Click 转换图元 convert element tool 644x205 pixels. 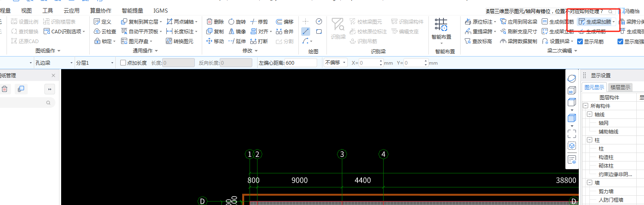click(179, 41)
